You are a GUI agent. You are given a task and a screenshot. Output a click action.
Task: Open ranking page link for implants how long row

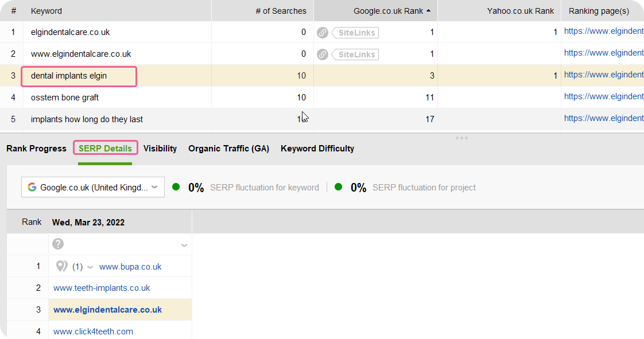(604, 118)
